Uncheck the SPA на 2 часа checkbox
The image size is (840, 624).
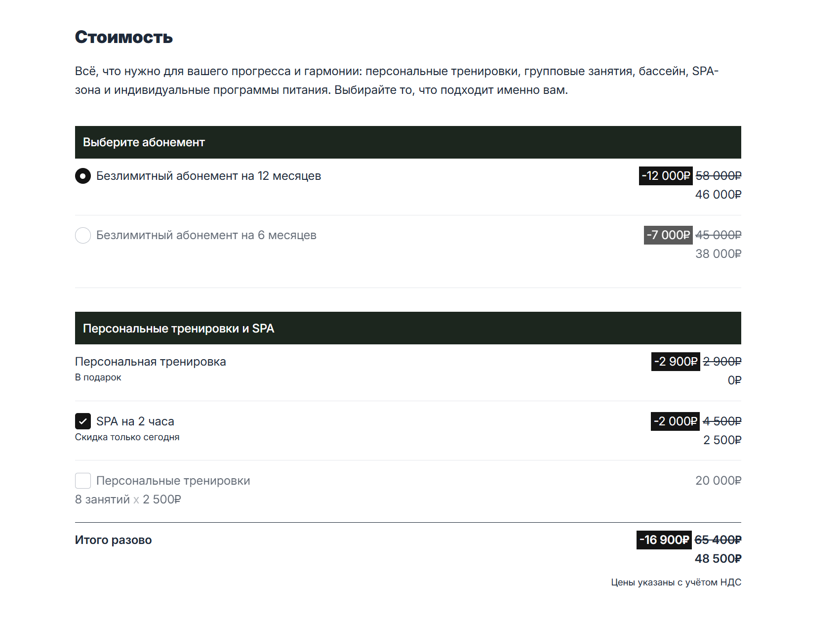[83, 421]
